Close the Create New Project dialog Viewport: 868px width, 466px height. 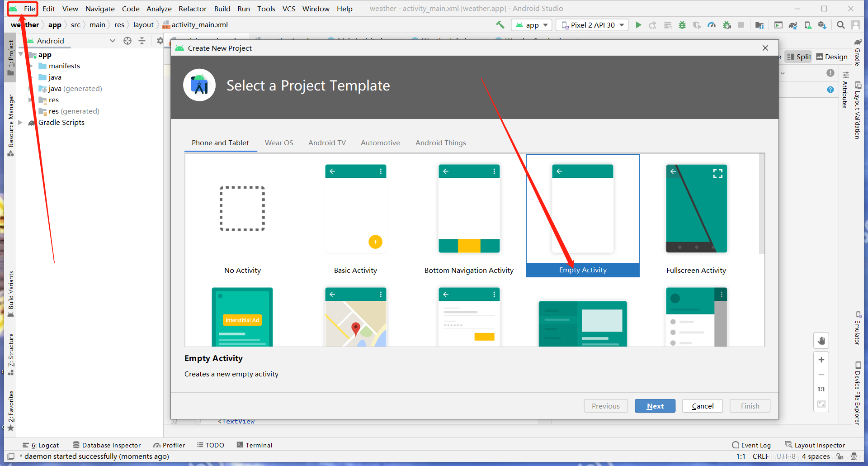click(x=765, y=48)
